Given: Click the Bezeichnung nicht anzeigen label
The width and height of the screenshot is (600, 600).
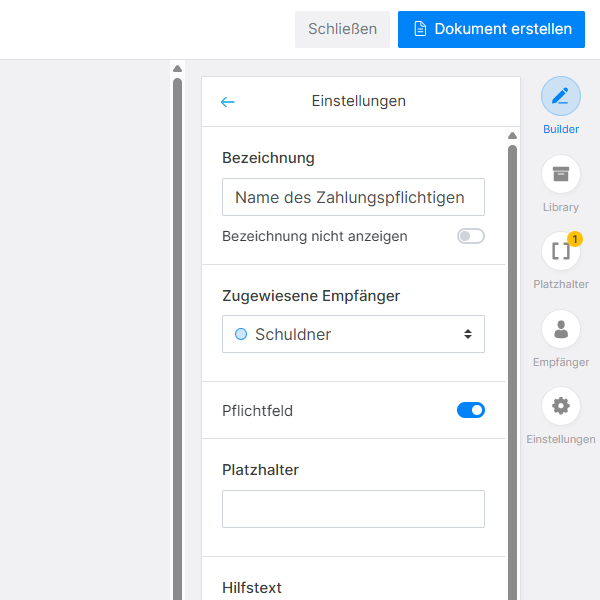Looking at the screenshot, I should point(315,236).
